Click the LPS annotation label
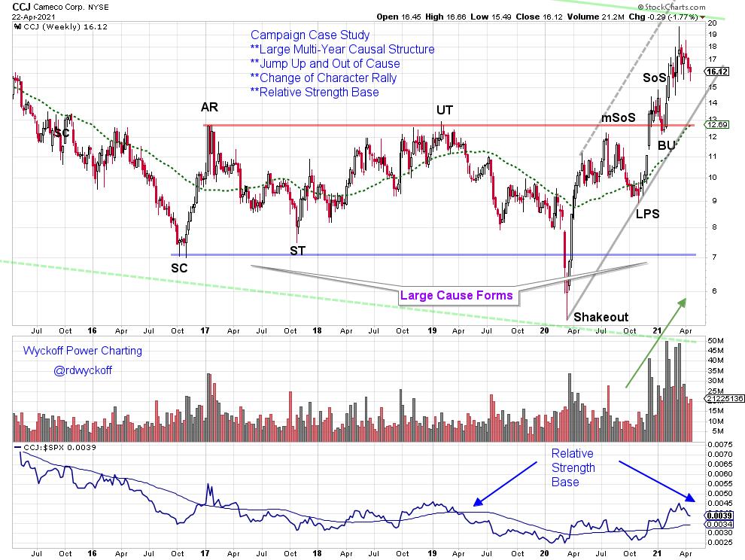This screenshot has width=745, height=560. 648,214
